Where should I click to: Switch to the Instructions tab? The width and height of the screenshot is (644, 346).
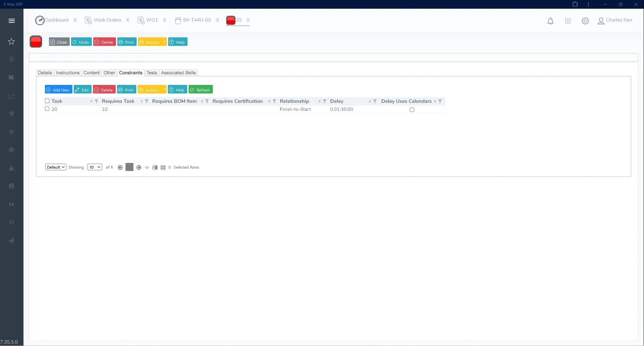[x=68, y=73]
